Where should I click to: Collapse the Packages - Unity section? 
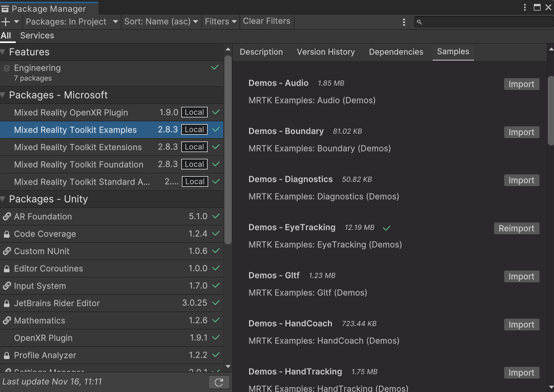(x=4, y=199)
